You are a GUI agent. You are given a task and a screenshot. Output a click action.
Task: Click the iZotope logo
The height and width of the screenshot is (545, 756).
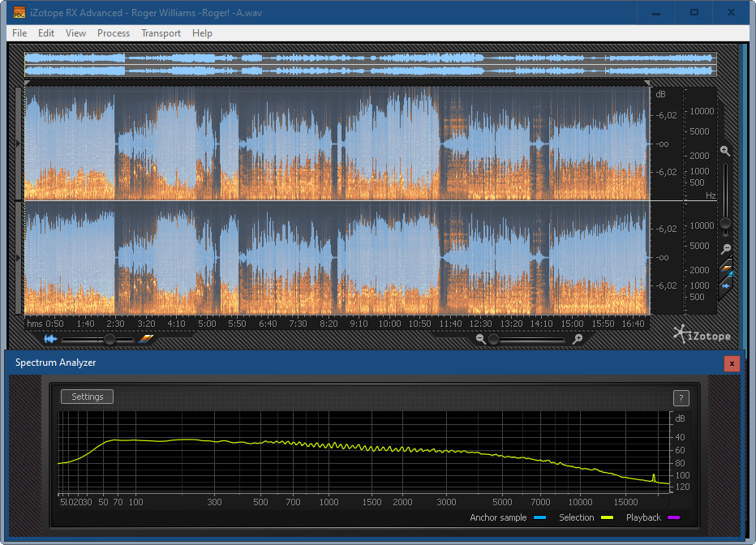702,334
